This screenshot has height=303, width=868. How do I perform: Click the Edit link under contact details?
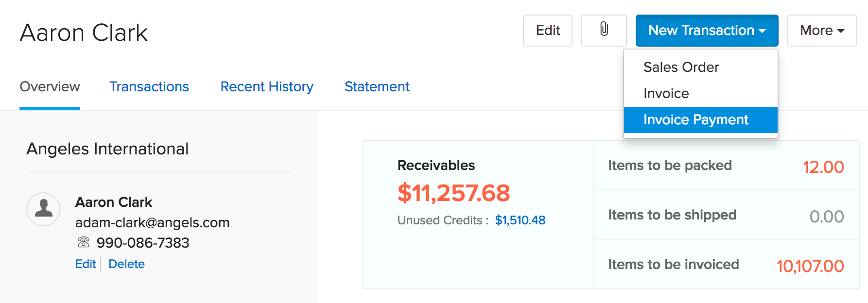tap(86, 264)
